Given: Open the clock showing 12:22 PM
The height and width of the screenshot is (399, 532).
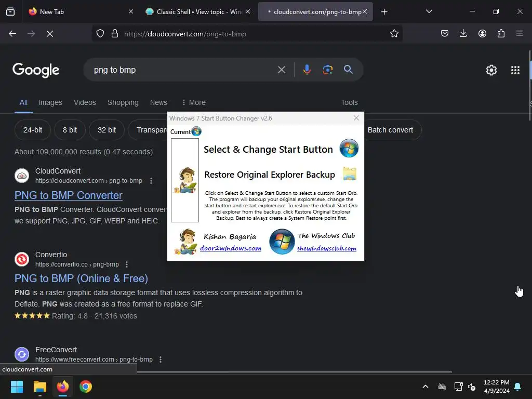Looking at the screenshot, I should point(496,387).
